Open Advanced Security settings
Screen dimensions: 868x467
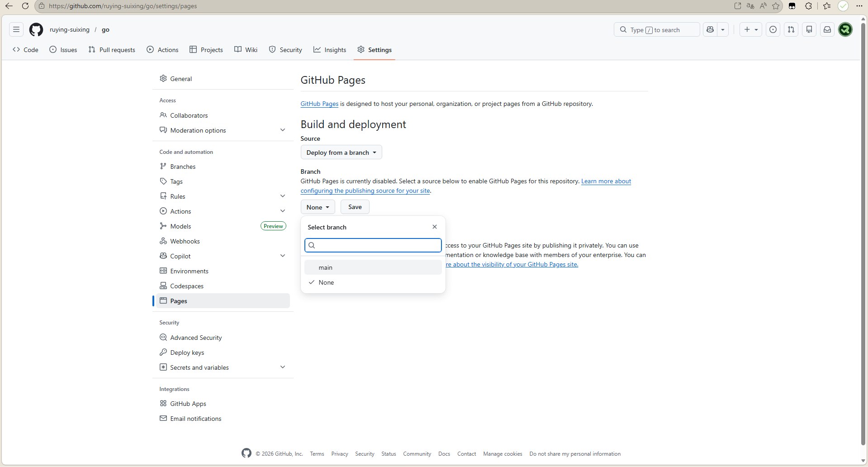point(223,338)
